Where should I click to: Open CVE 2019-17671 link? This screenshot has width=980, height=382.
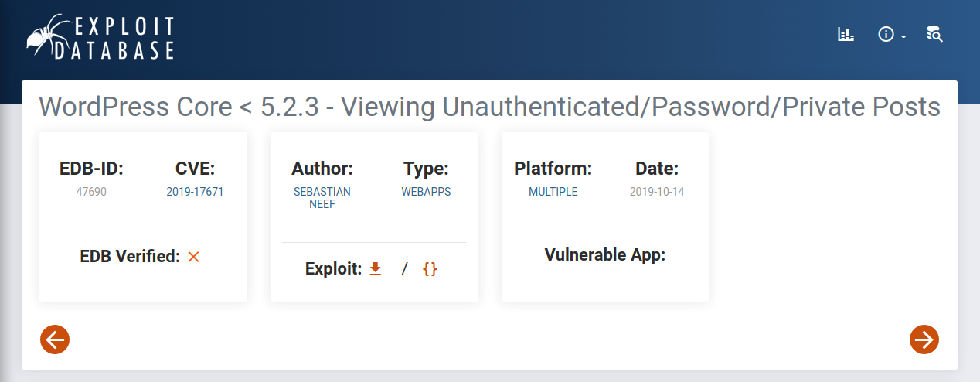195,192
